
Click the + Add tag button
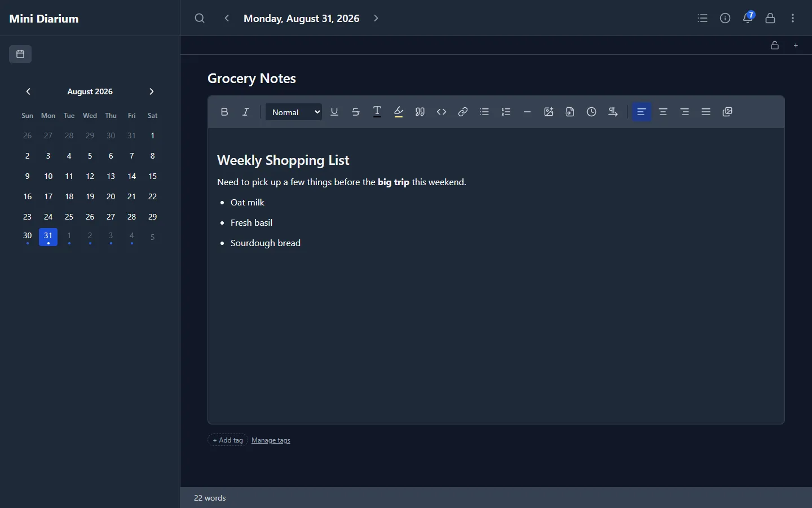click(x=228, y=440)
